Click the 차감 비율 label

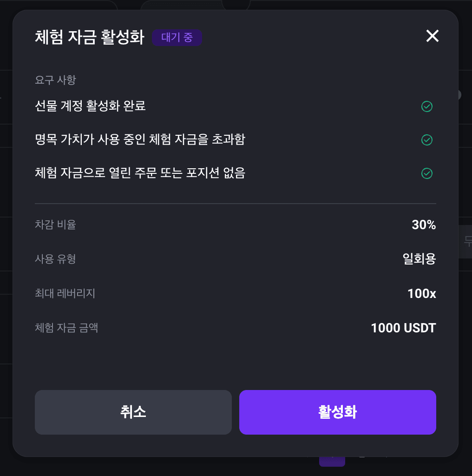pos(55,225)
